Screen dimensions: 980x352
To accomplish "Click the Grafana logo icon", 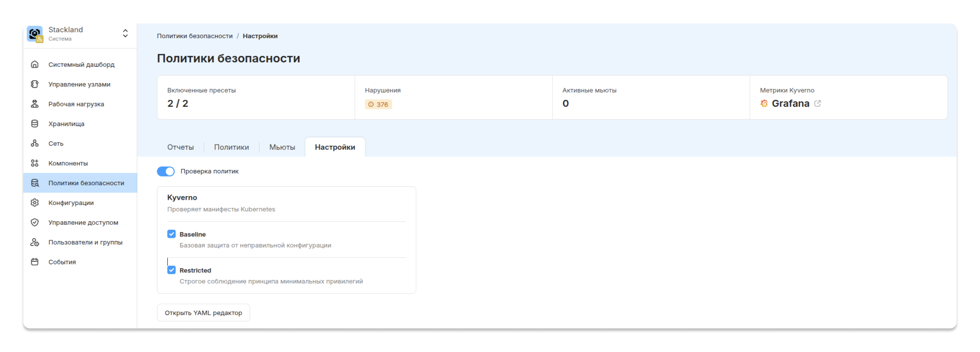I will point(764,103).
